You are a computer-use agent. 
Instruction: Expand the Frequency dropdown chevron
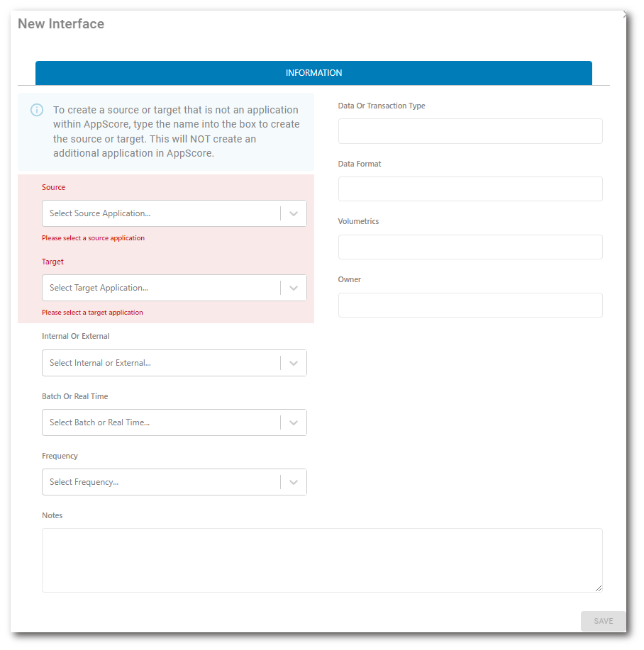pos(294,482)
